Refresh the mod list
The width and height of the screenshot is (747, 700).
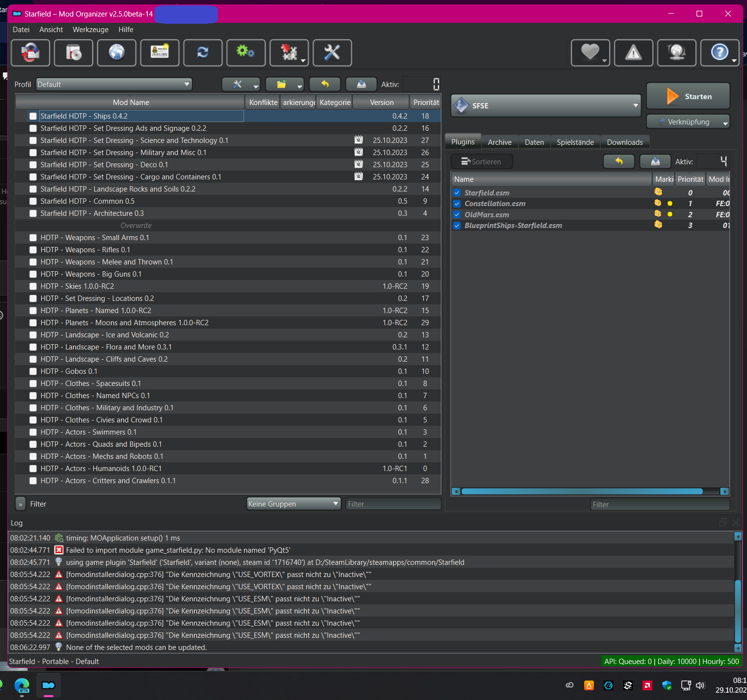point(203,53)
